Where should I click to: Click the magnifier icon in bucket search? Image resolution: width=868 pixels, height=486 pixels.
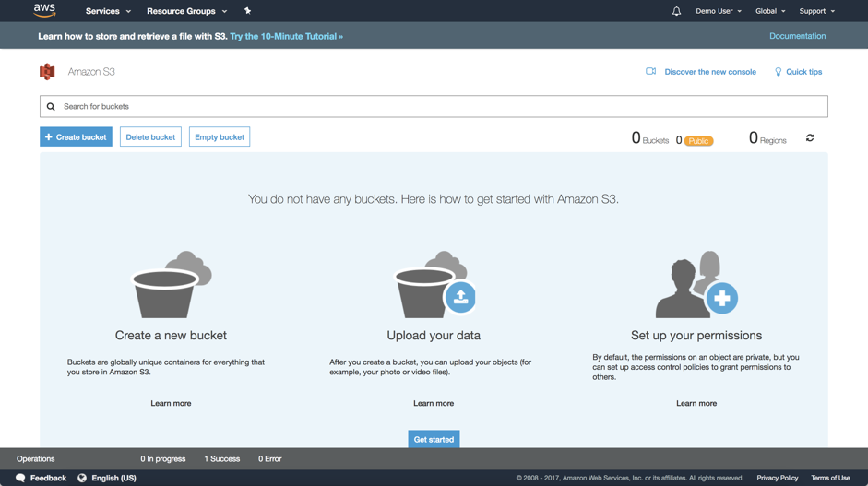[x=51, y=106]
